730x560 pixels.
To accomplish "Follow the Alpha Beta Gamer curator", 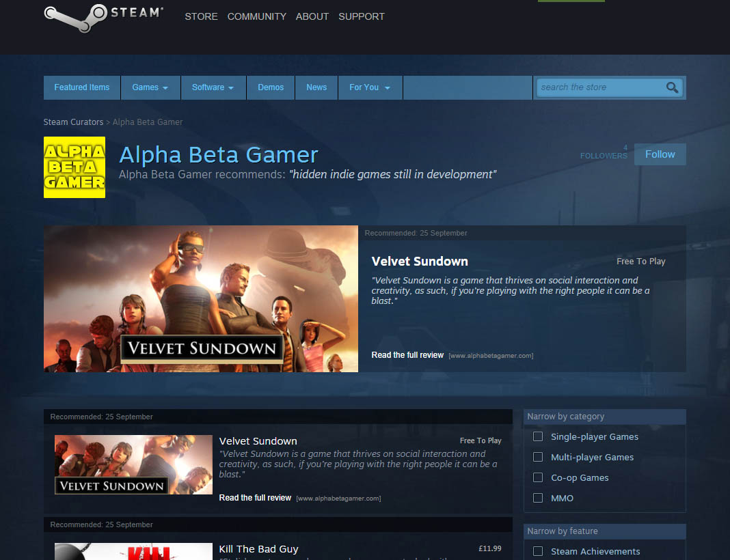I will point(660,154).
